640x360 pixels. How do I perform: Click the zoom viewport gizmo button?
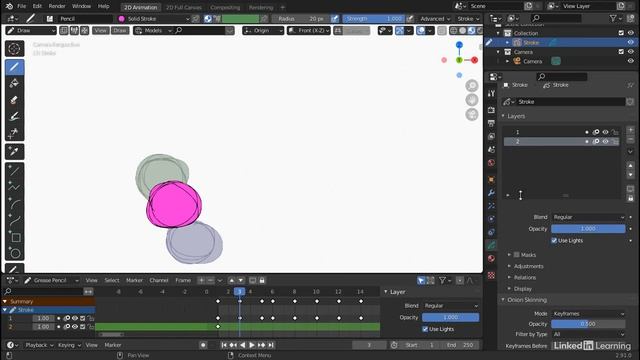pyautogui.click(x=472, y=85)
